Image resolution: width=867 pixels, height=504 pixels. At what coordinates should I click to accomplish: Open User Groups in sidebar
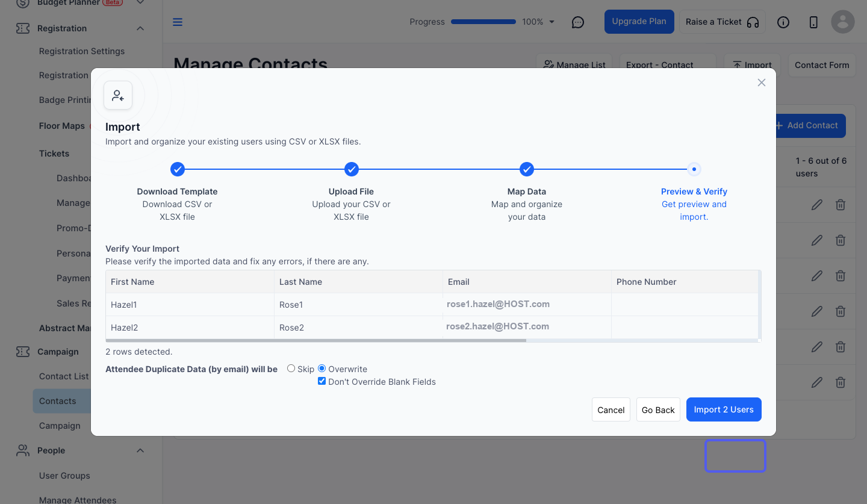(64, 476)
